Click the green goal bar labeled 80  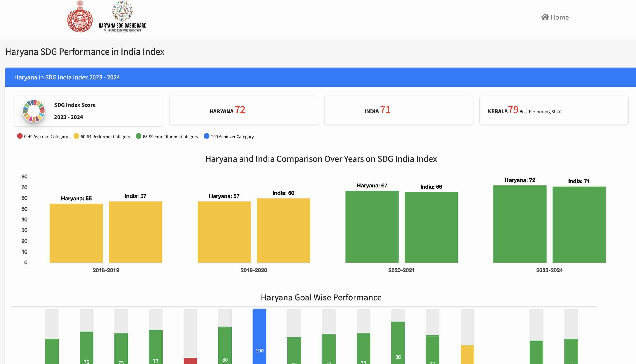click(x=225, y=345)
